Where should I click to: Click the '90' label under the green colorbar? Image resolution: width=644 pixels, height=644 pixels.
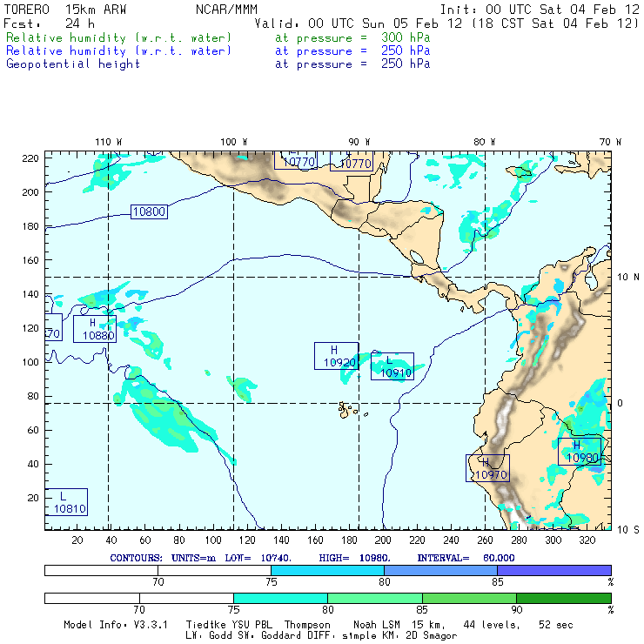pyautogui.click(x=517, y=610)
